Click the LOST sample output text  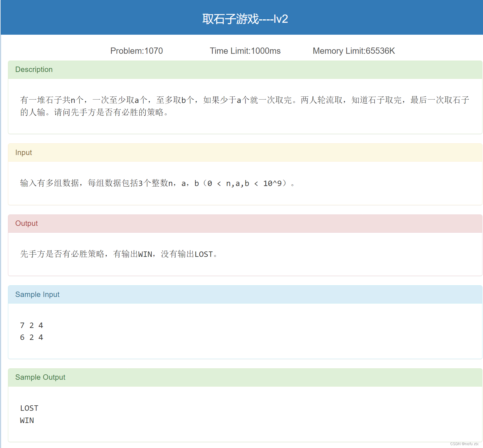tap(29, 408)
